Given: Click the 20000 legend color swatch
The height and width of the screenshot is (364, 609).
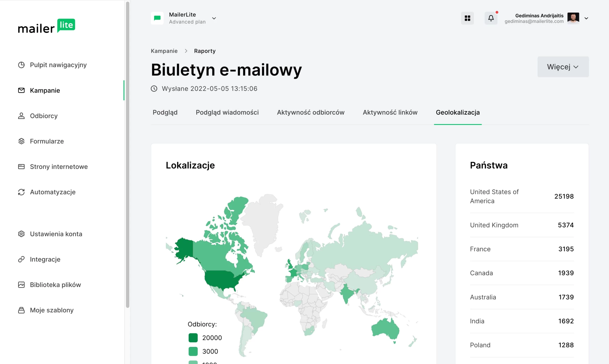Looking at the screenshot, I should pyautogui.click(x=193, y=338).
